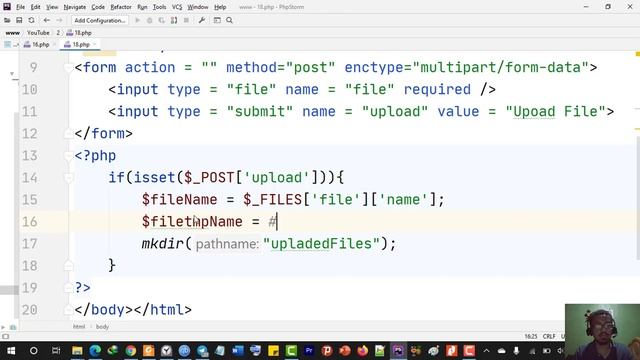Click the PhpStorm taskbar icon
Screen dimensions: 640x360
398,350
